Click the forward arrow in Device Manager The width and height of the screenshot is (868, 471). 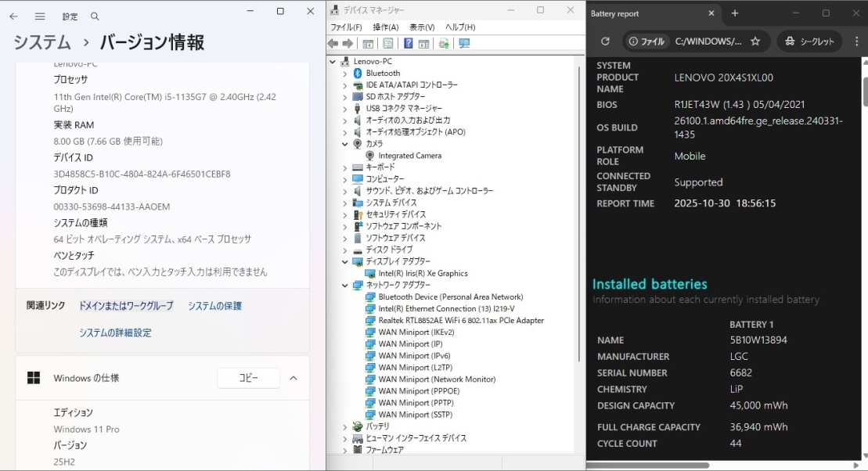[348, 43]
